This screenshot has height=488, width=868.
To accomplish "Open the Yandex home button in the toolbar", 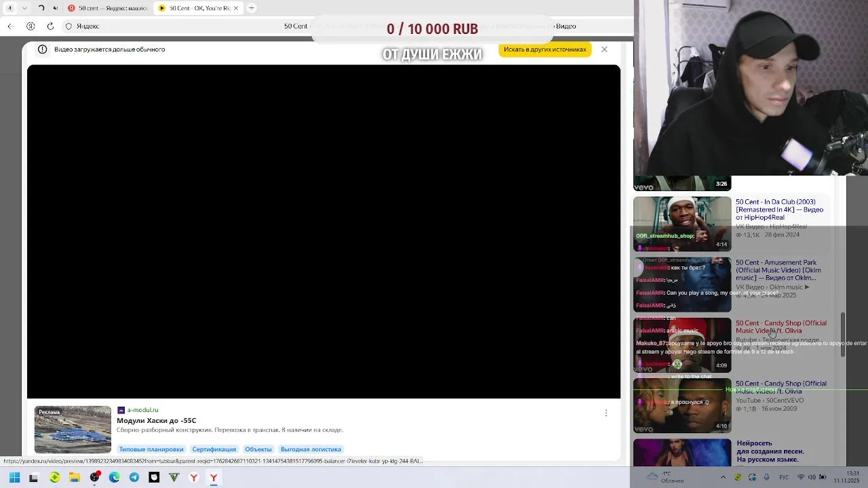I will [x=31, y=26].
